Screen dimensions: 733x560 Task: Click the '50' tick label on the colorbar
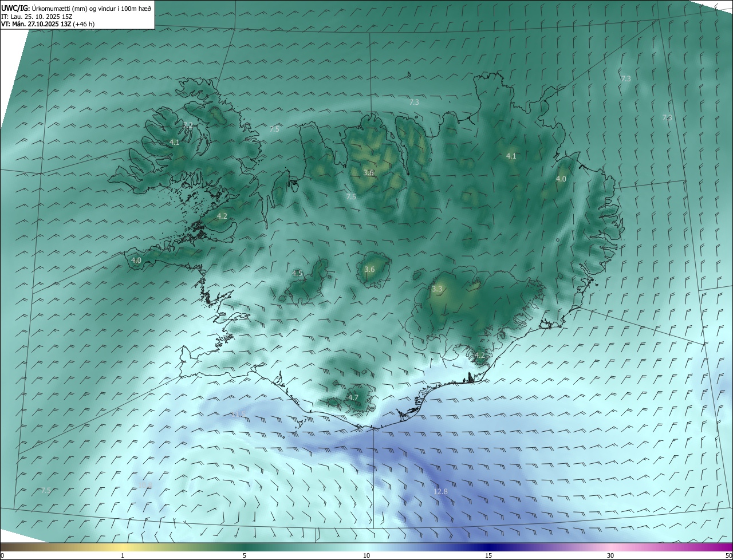[728, 556]
